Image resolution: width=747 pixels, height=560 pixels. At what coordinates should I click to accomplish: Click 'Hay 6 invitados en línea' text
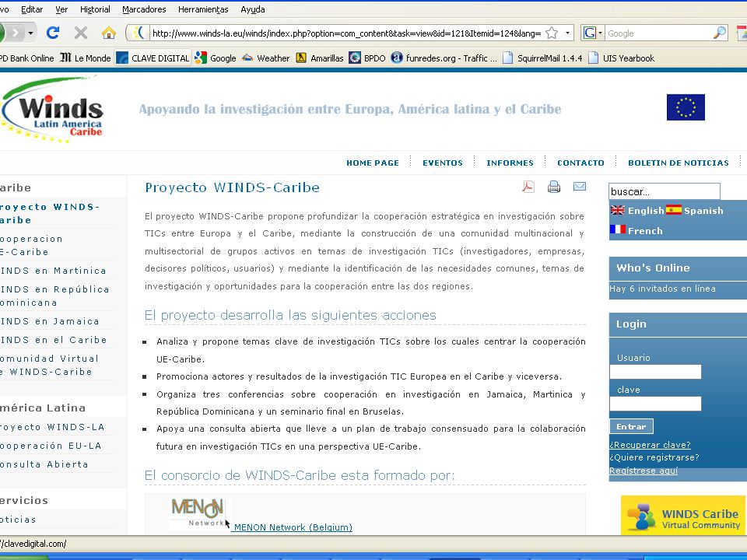(x=662, y=289)
